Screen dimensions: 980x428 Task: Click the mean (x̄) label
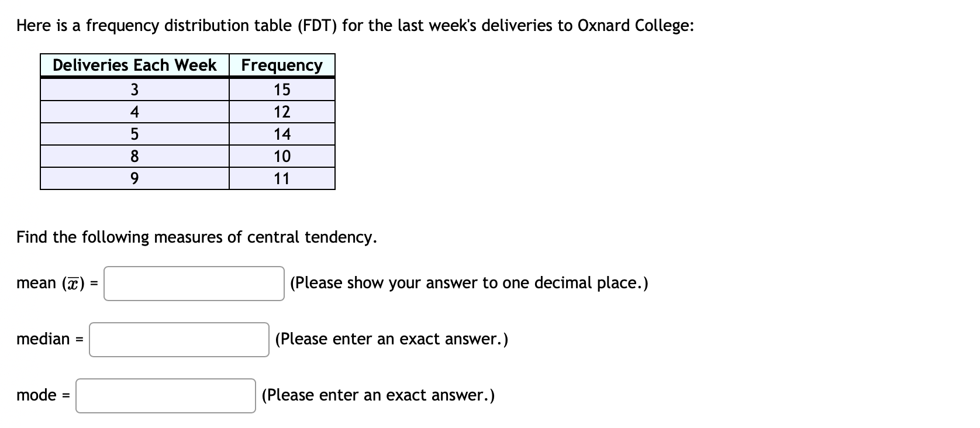pyautogui.click(x=53, y=283)
